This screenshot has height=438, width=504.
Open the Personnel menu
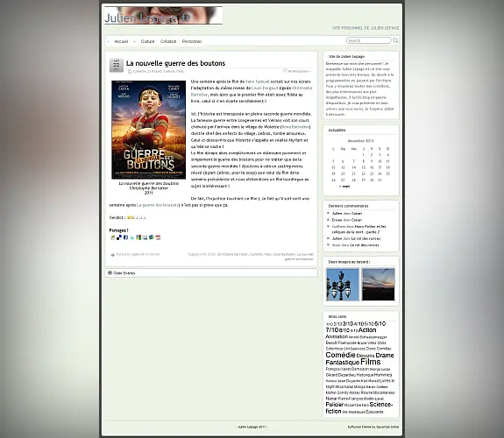192,41
